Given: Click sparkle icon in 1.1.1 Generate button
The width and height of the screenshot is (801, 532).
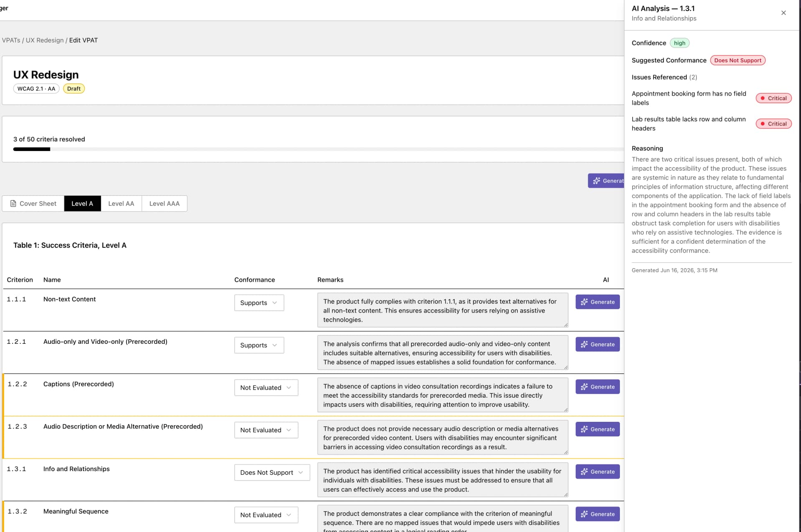Looking at the screenshot, I should coord(584,302).
